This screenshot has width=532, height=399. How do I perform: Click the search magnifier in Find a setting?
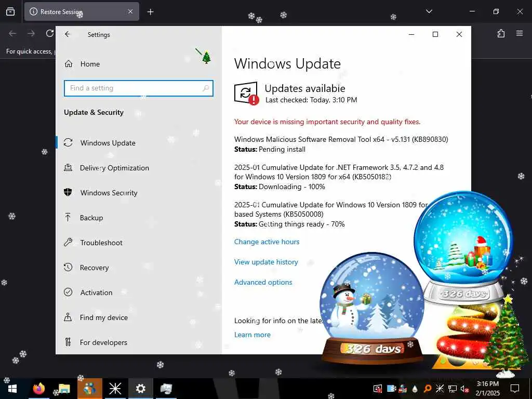206,88
